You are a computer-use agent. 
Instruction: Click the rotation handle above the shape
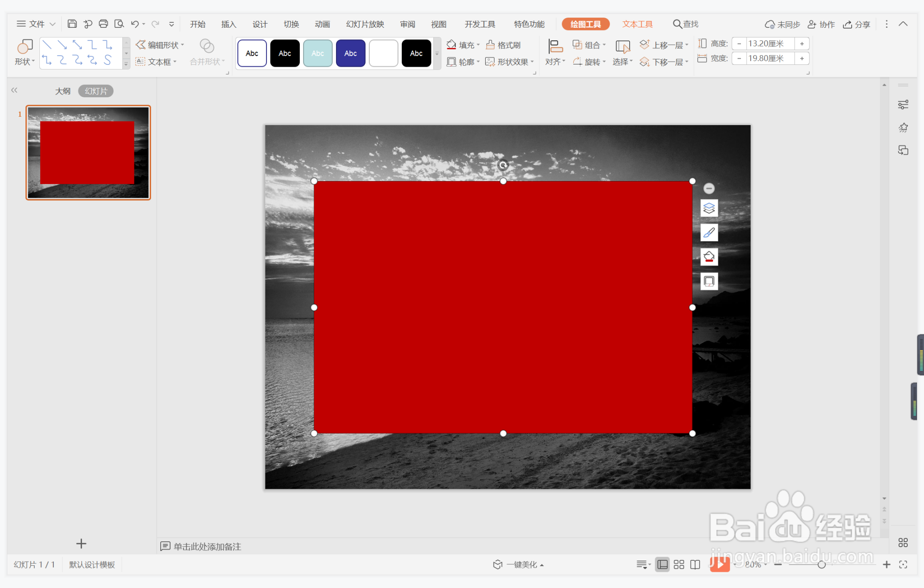(x=503, y=165)
